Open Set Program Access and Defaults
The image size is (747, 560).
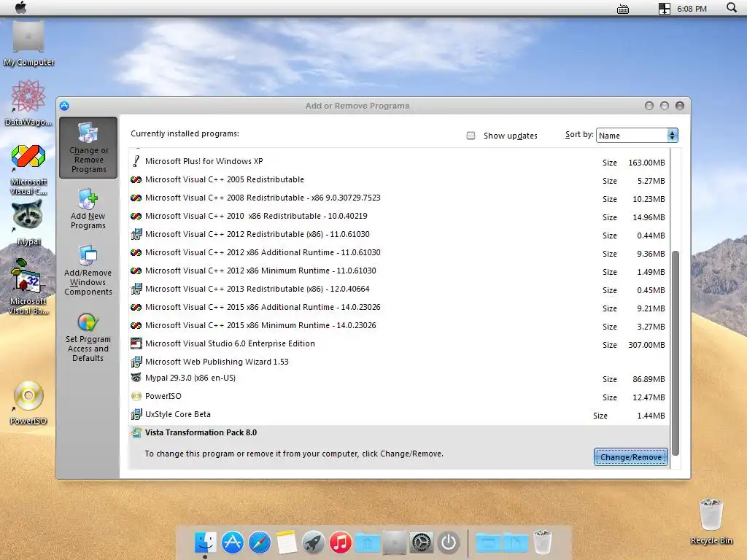click(x=88, y=337)
